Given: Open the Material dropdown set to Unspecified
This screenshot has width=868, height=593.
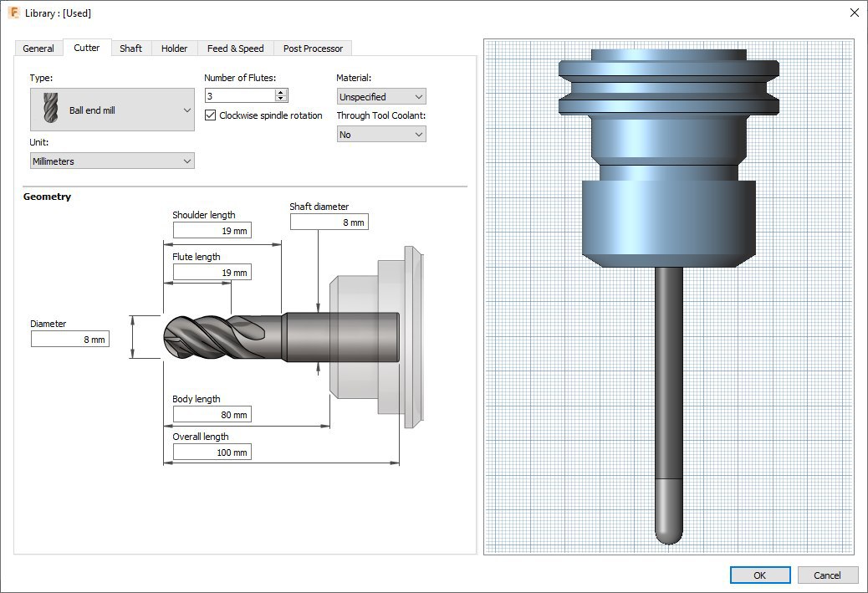Looking at the screenshot, I should pos(381,97).
